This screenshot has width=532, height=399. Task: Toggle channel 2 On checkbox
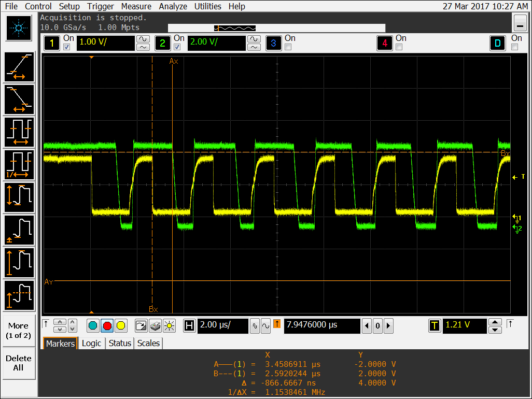point(177,47)
